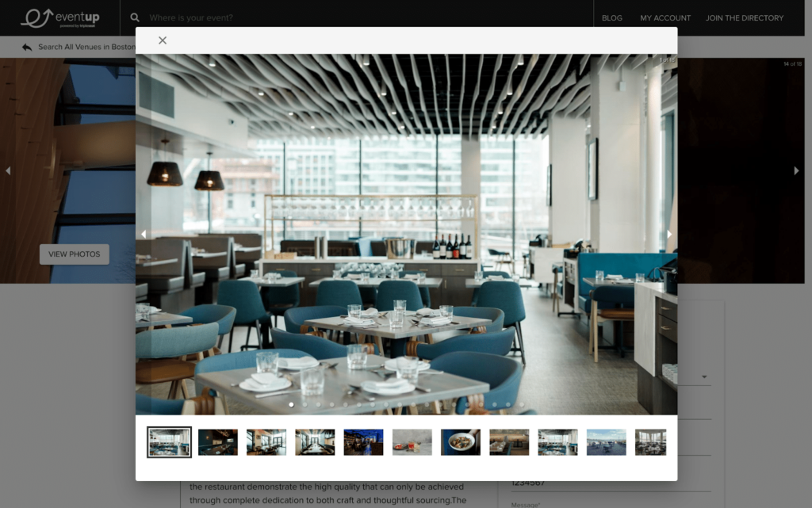812x508 pixels.
Task: Click the background page carousel's right arrow
Action: coord(796,170)
